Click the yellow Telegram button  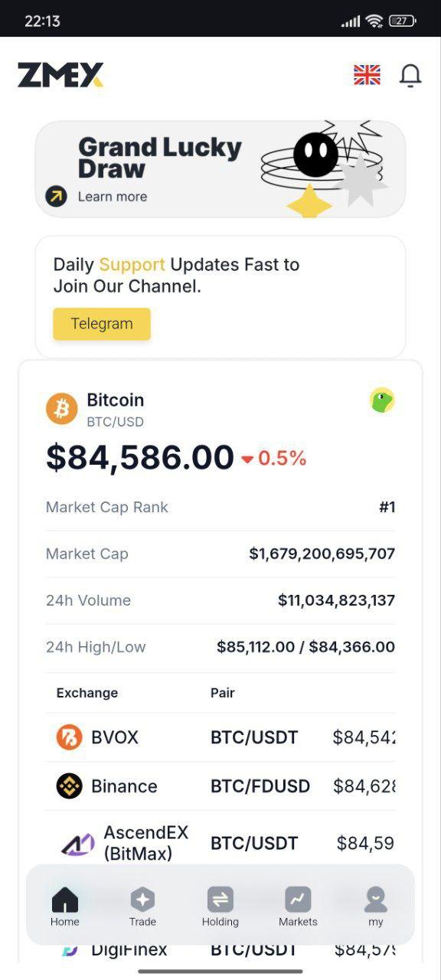102,324
